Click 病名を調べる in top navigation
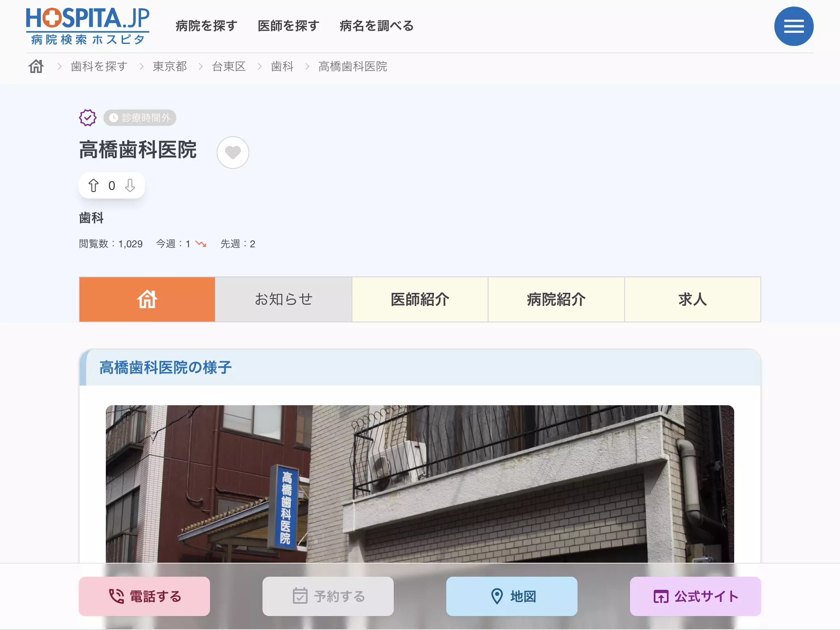This screenshot has height=630, width=840. pos(377,26)
